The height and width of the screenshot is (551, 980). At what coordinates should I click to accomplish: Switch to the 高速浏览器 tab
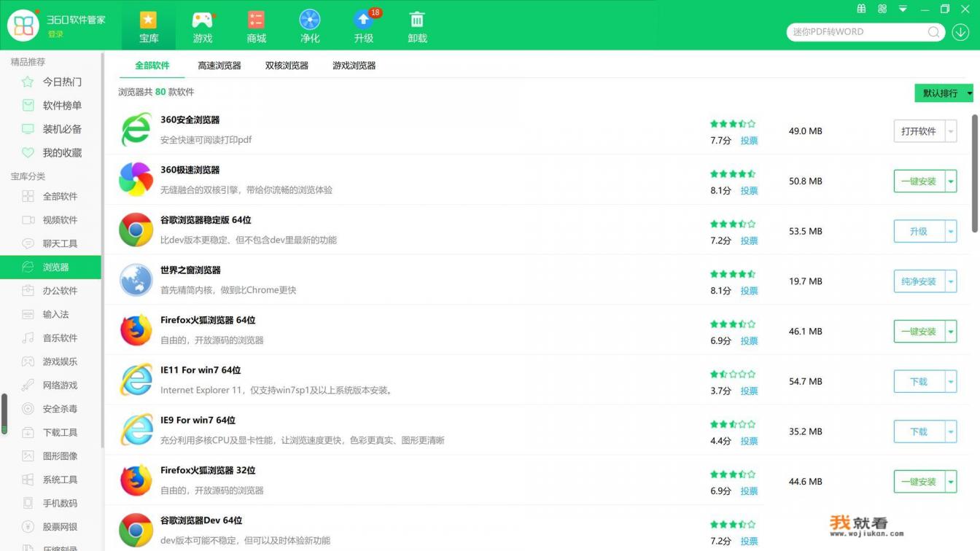click(219, 65)
